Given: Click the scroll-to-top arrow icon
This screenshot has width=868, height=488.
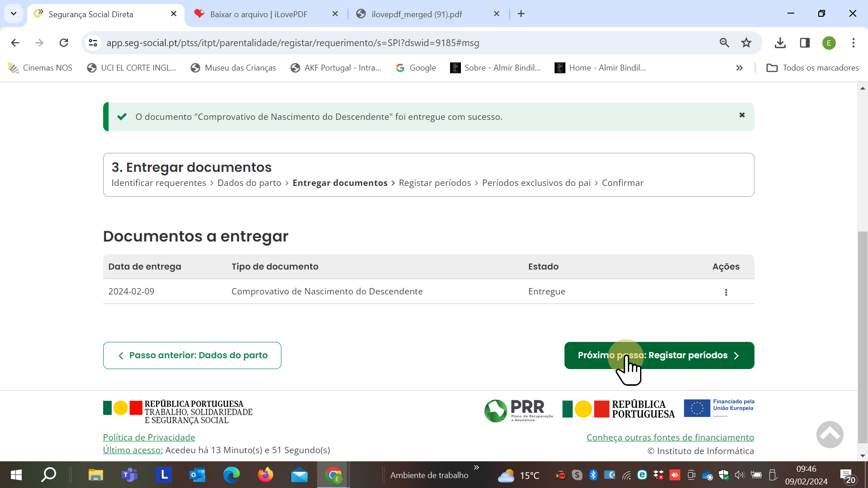Looking at the screenshot, I should coord(830,435).
